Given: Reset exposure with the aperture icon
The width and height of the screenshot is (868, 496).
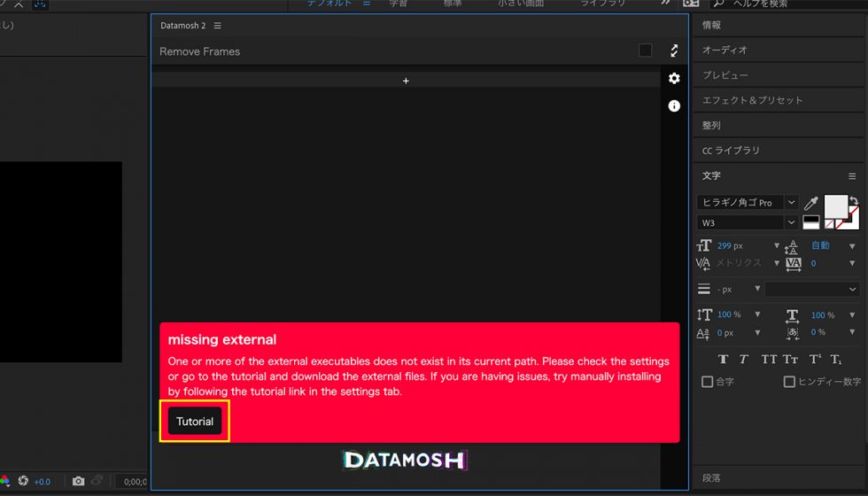Looking at the screenshot, I should point(23,480).
